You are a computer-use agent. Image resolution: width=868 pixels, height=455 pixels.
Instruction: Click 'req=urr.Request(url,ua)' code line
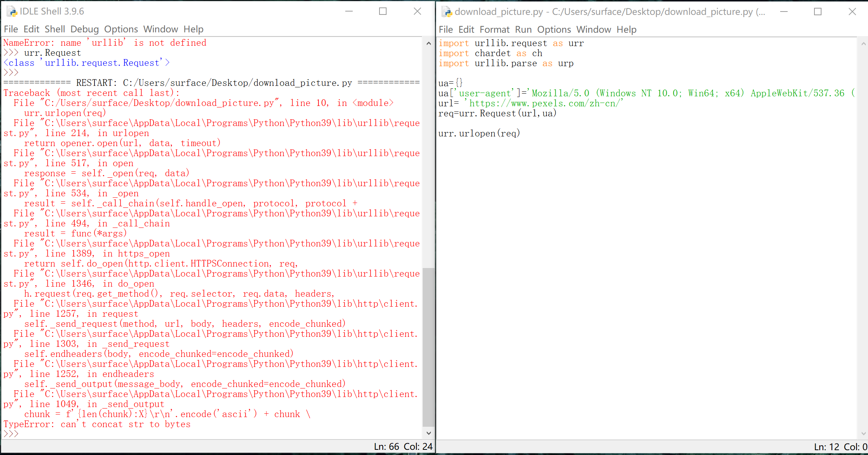[497, 113]
